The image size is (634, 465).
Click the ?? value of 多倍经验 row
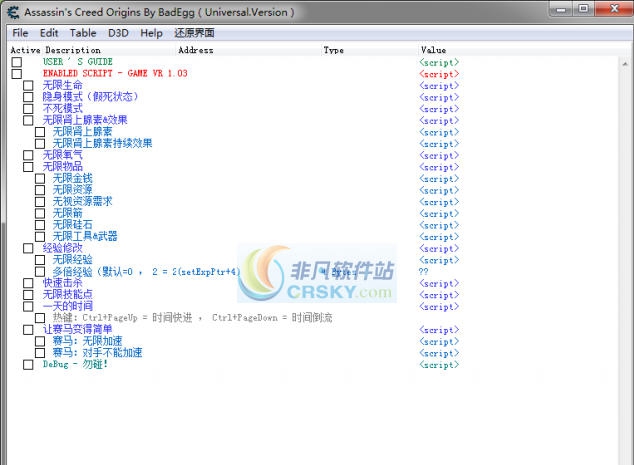click(x=423, y=272)
